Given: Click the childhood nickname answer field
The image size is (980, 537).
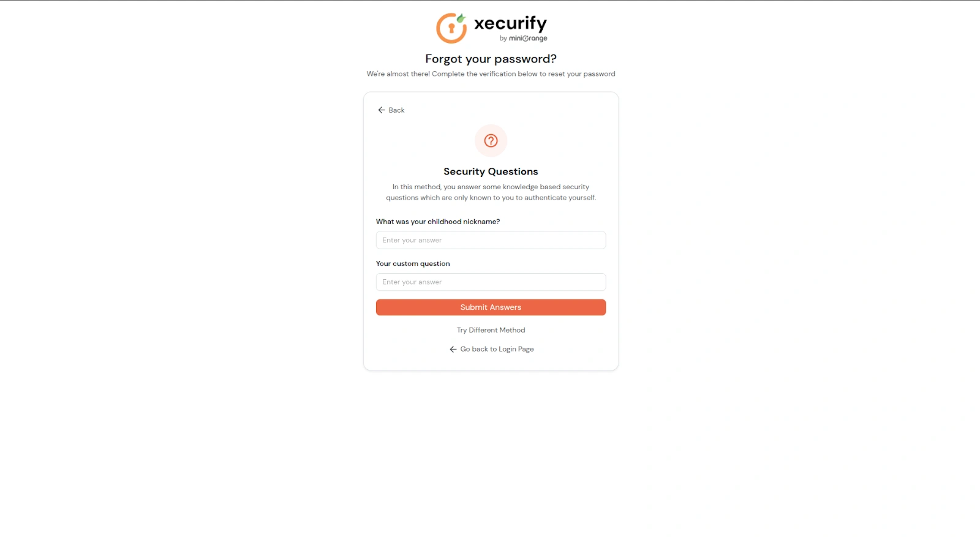Looking at the screenshot, I should click(x=490, y=240).
